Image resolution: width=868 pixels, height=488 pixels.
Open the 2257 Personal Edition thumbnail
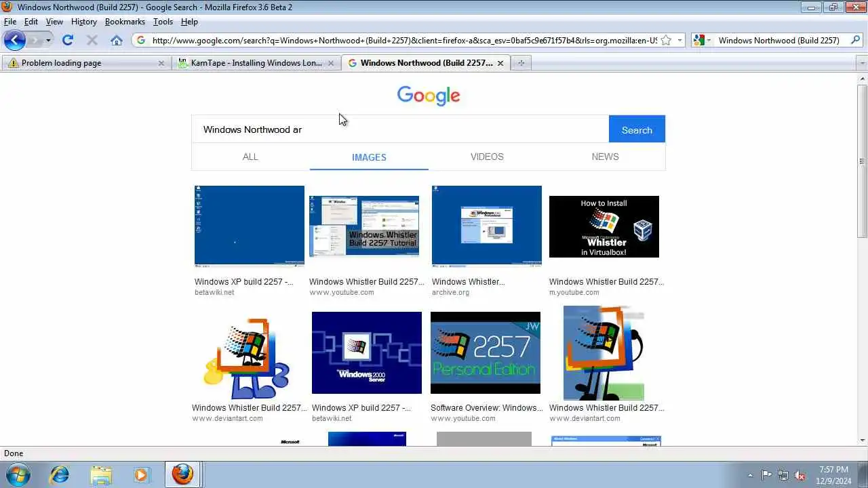pos(486,352)
